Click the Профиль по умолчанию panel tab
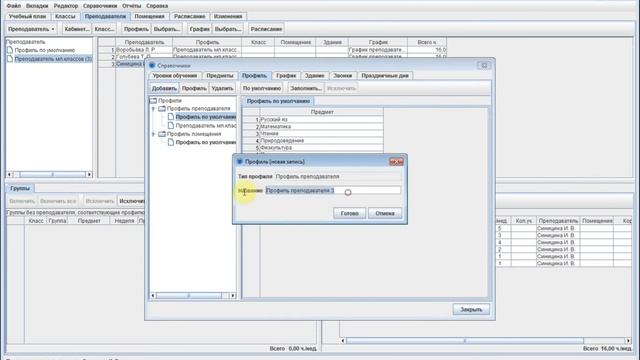 tap(278, 101)
